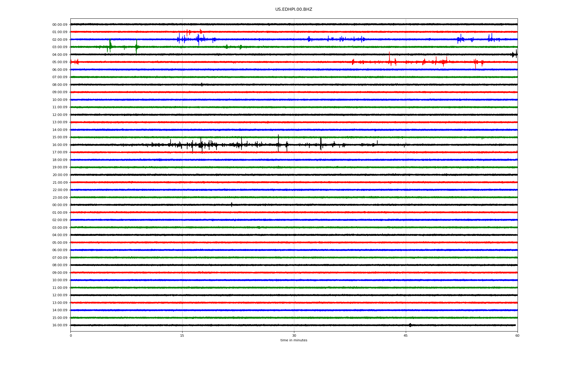Viewport: 588px width, 368px height.
Task: Click the green burst on upper 03:00:09 trace
Action: click(110, 46)
